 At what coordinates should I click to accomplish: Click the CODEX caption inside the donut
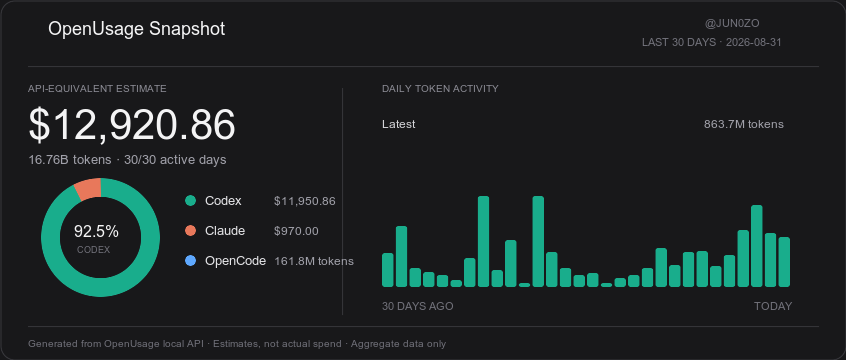tap(93, 250)
